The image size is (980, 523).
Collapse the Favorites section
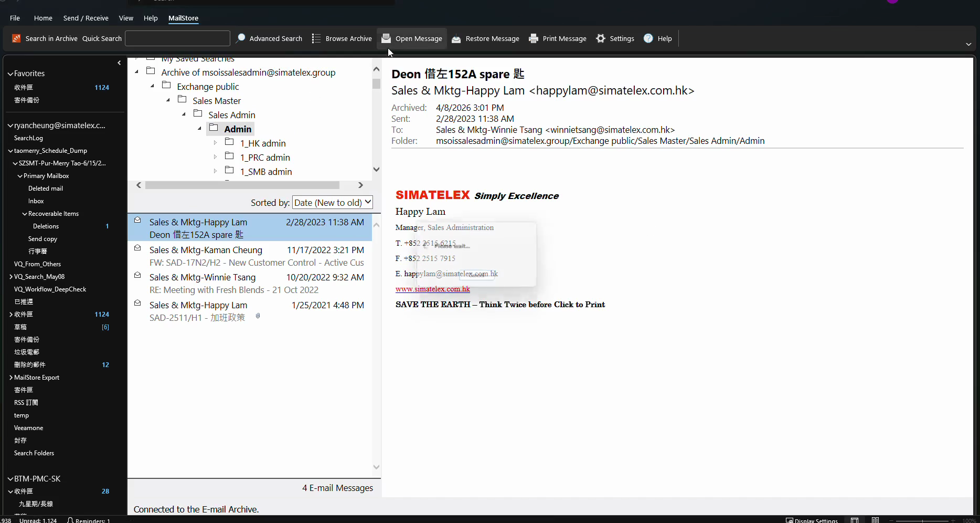(x=10, y=74)
